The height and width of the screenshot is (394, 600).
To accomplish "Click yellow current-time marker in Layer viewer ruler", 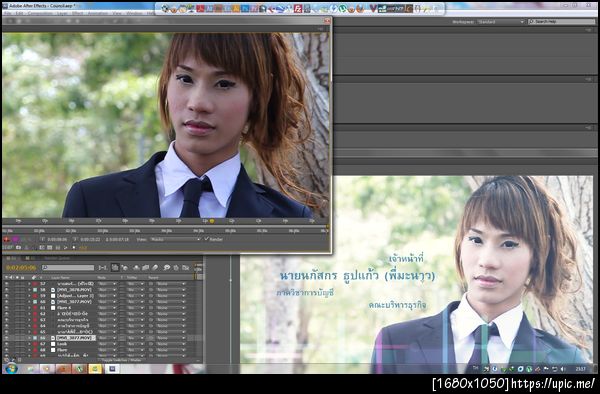I will pyautogui.click(x=212, y=221).
